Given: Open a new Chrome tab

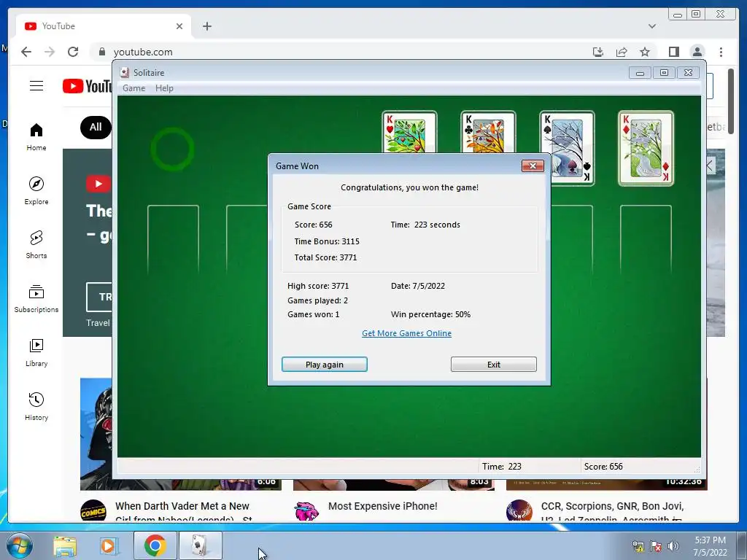Looking at the screenshot, I should (x=206, y=26).
